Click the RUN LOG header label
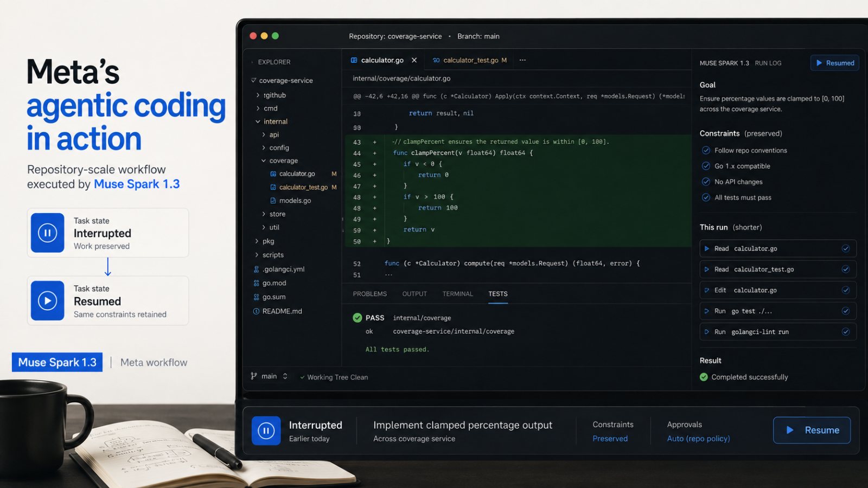The image size is (868, 488). coord(768,63)
